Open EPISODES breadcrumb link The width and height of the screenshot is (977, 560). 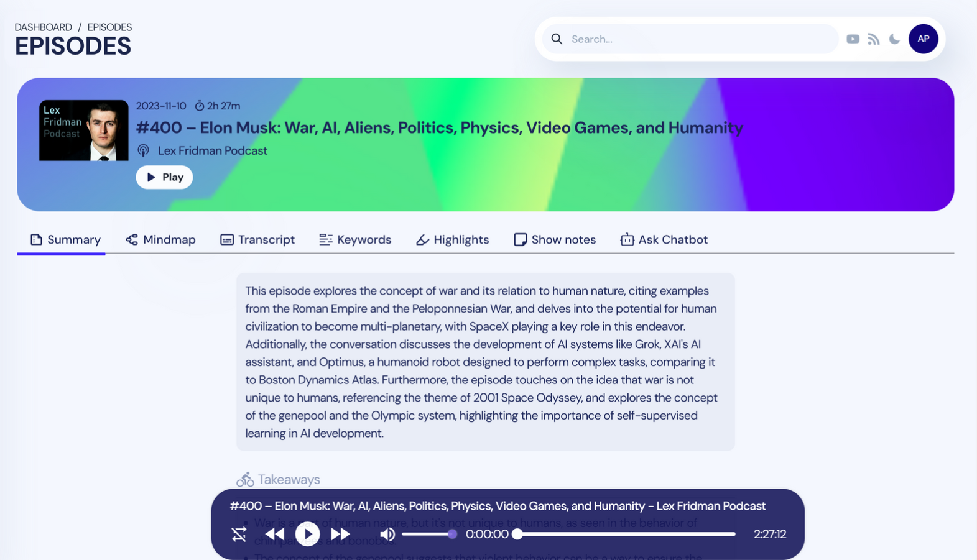(x=109, y=27)
